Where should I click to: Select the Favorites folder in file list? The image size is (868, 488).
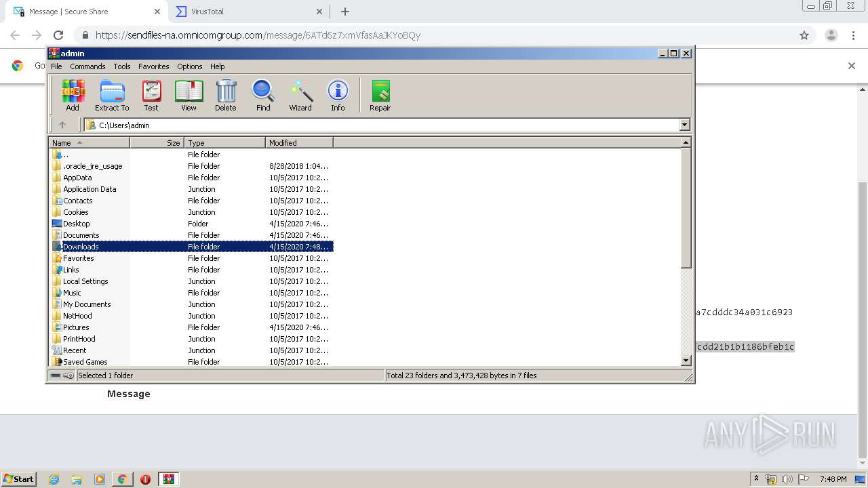point(191,258)
